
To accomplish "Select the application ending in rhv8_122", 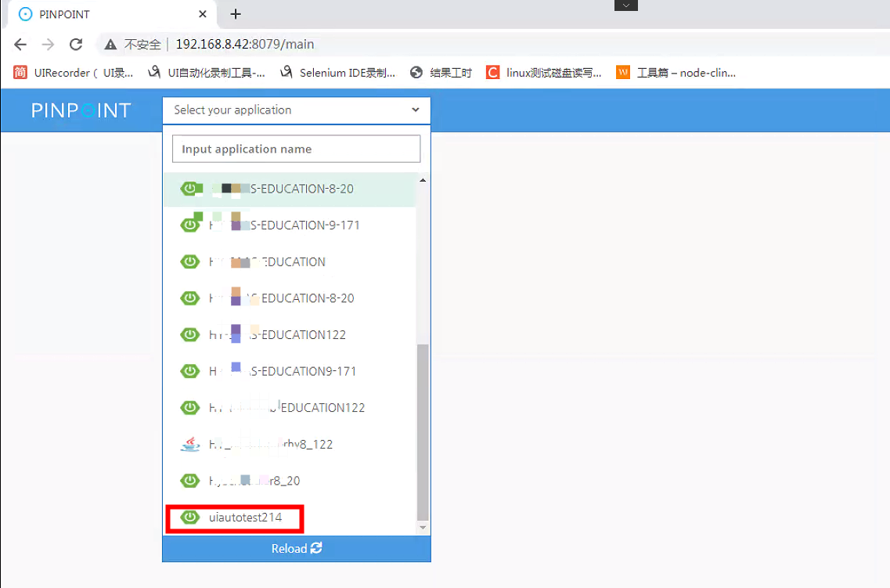I will tap(290, 445).
